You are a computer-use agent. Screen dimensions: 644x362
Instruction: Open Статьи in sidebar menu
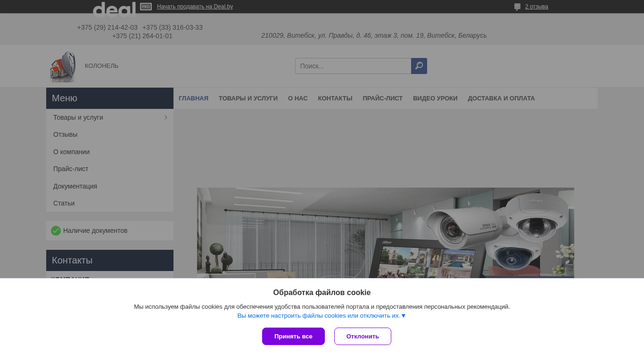click(64, 203)
